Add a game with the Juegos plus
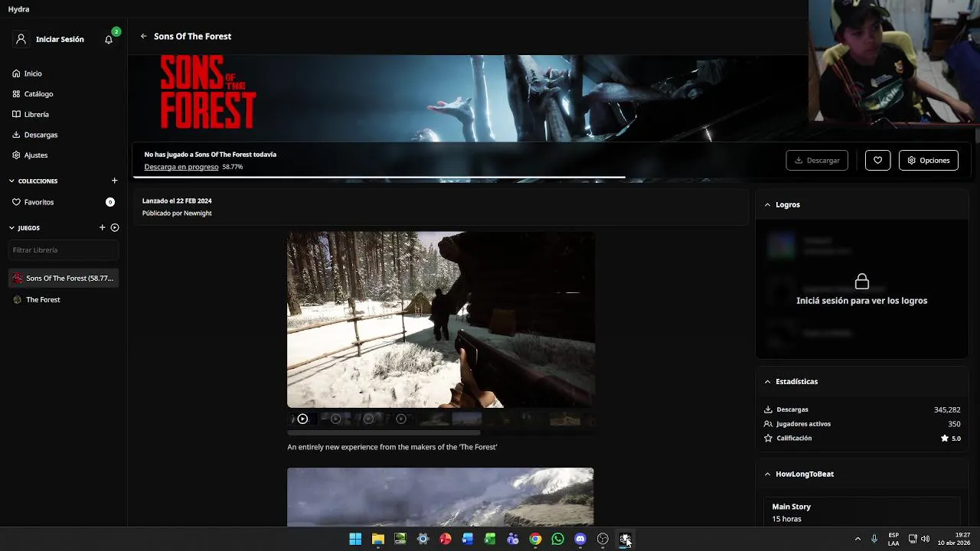The image size is (980, 551). point(102,227)
